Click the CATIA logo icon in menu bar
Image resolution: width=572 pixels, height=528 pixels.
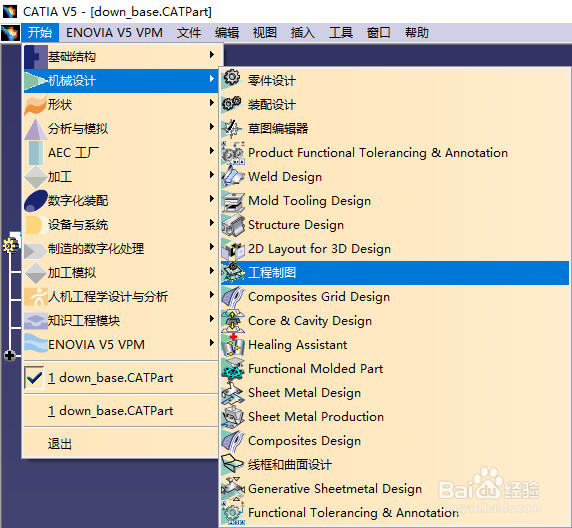(10, 33)
